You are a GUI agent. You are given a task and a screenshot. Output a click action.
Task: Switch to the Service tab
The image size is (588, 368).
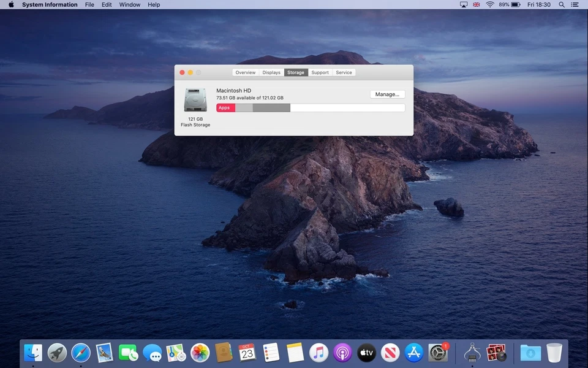[344, 72]
